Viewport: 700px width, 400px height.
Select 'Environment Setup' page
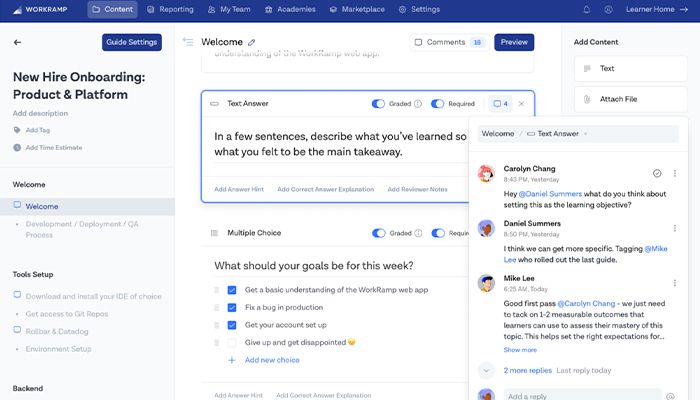coord(58,349)
